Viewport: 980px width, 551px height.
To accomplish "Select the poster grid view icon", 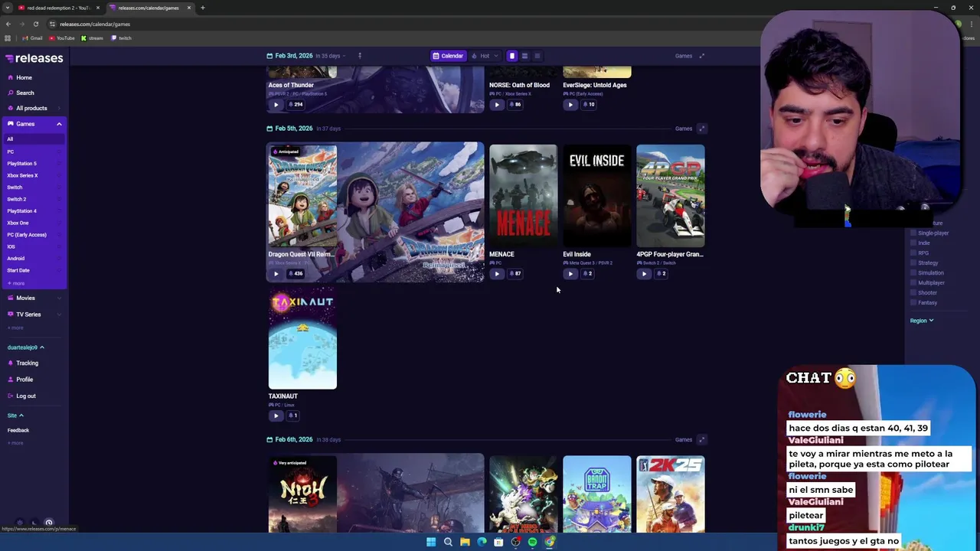I will pos(512,56).
